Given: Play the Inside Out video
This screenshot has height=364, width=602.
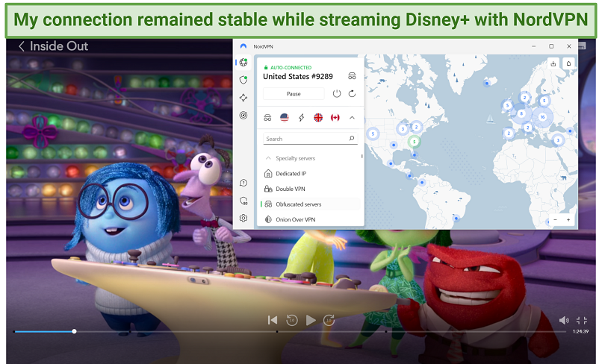Looking at the screenshot, I should [x=311, y=320].
